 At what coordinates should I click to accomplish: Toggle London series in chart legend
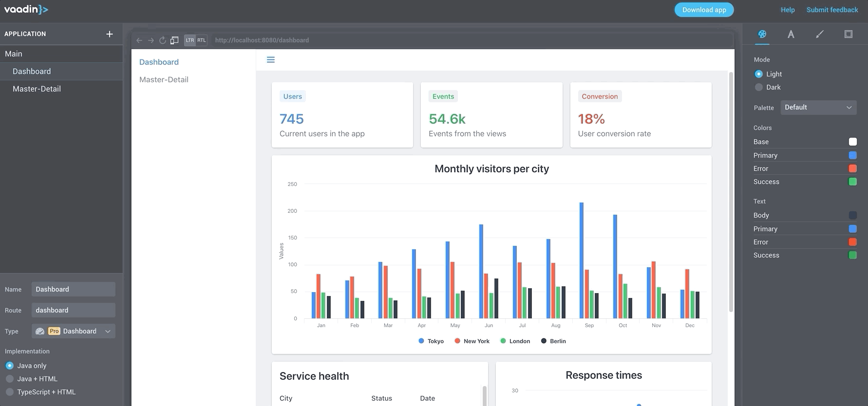515,341
